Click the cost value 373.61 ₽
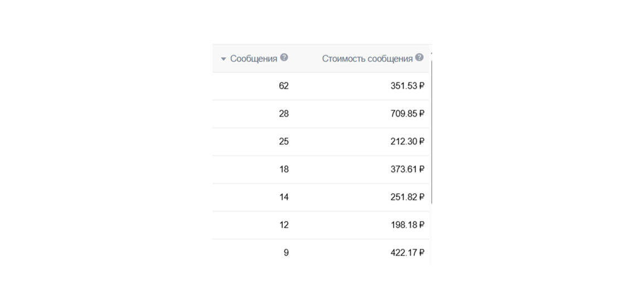The image size is (644, 303). click(x=407, y=169)
